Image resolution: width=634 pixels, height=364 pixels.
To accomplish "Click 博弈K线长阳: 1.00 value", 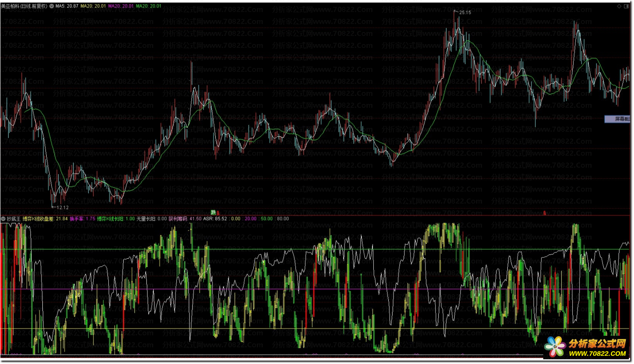I will tap(116, 219).
